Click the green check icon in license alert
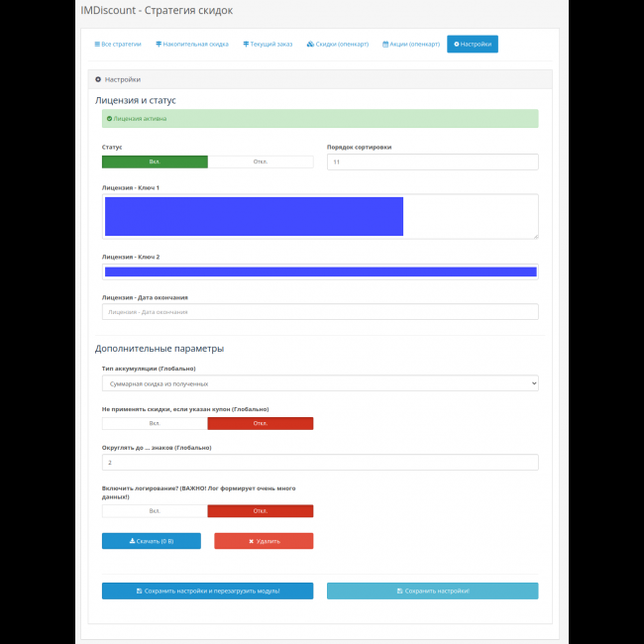The width and height of the screenshot is (644, 644). point(109,119)
